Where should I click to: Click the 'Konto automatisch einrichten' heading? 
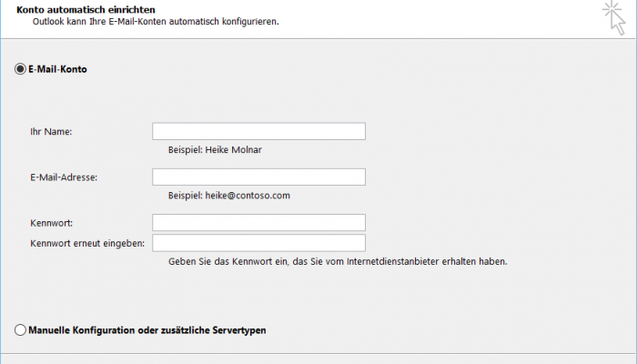(86, 9)
